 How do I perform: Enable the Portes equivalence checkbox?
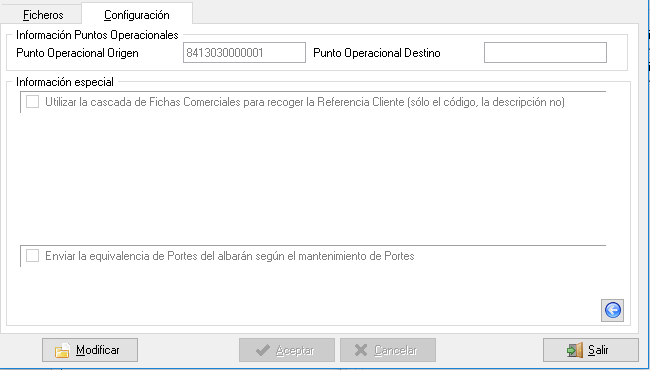[32, 256]
